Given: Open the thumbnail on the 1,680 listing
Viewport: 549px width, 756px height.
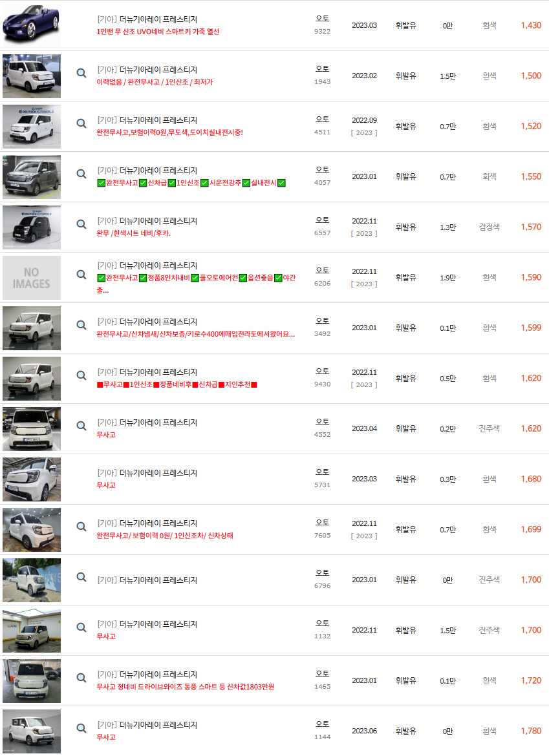Looking at the screenshot, I should point(32,479).
